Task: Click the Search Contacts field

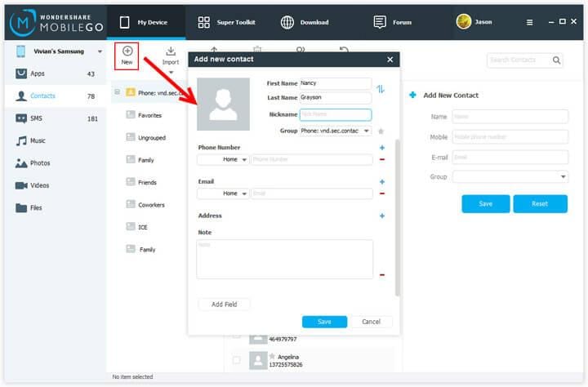Action: pyautogui.click(x=519, y=60)
